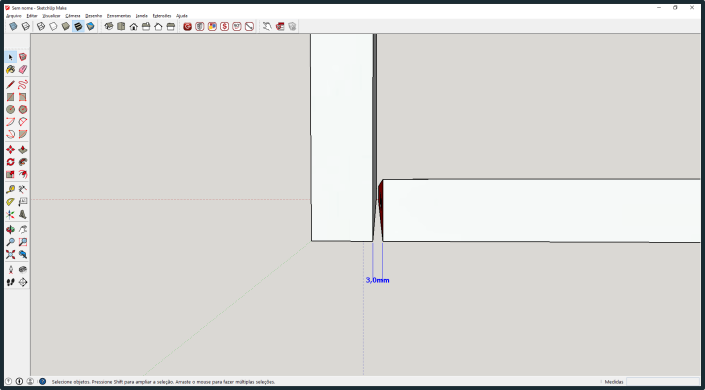
Task: Switch to the Iso standard view
Action: [109, 27]
